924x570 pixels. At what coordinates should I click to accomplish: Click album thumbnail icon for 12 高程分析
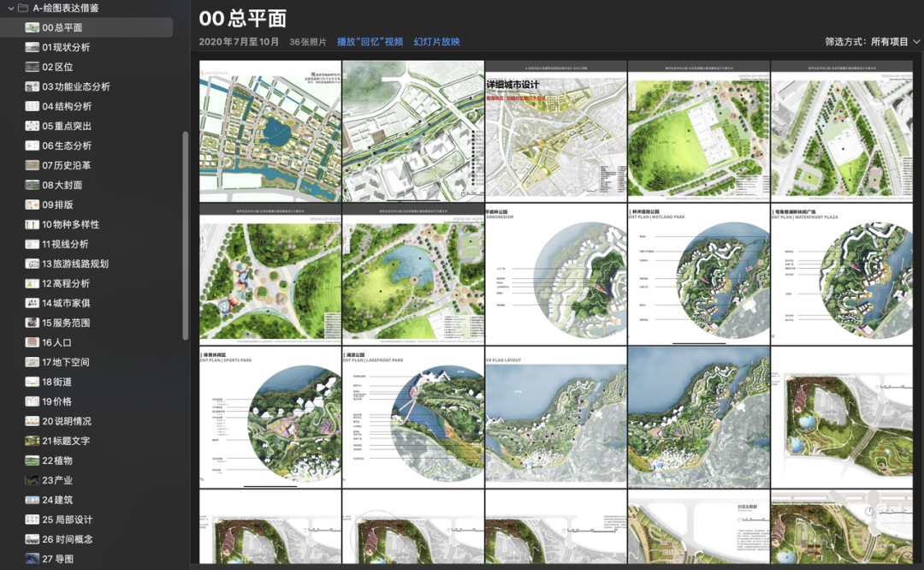pyautogui.click(x=32, y=283)
